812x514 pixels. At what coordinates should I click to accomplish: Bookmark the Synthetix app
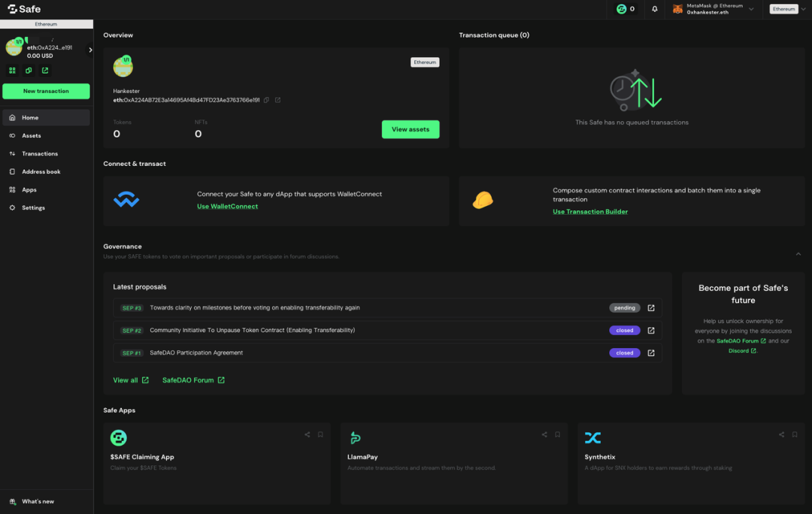(795, 435)
